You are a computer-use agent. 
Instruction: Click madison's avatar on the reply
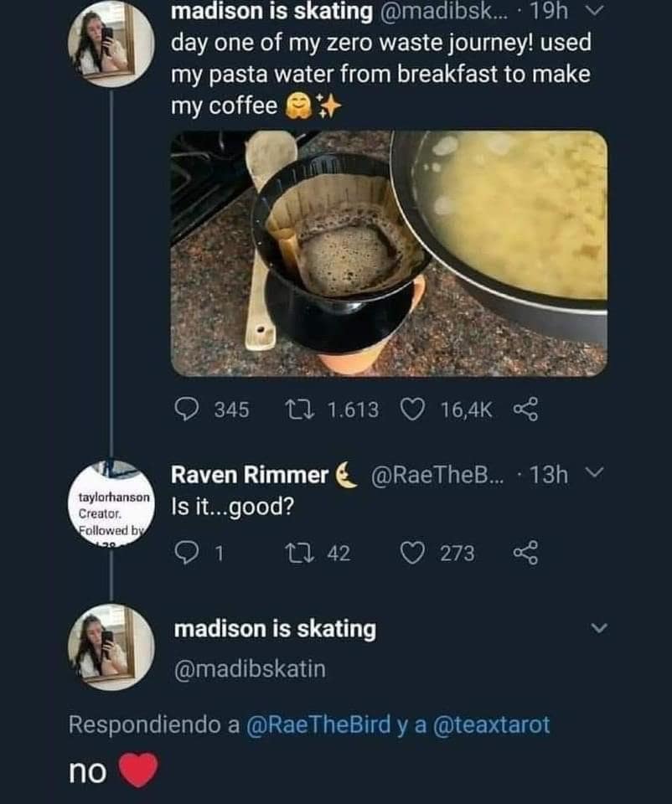[x=111, y=647]
